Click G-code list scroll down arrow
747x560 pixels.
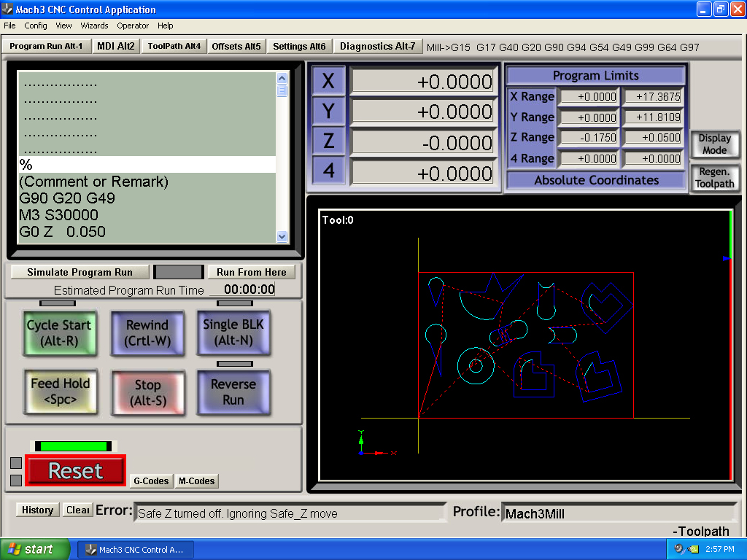point(282,236)
